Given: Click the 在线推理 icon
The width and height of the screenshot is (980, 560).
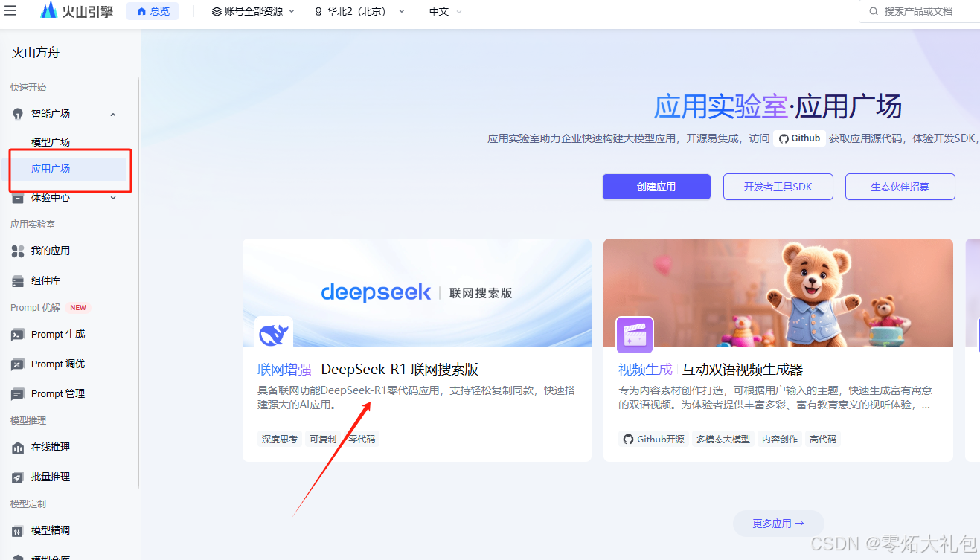Looking at the screenshot, I should pyautogui.click(x=18, y=448).
